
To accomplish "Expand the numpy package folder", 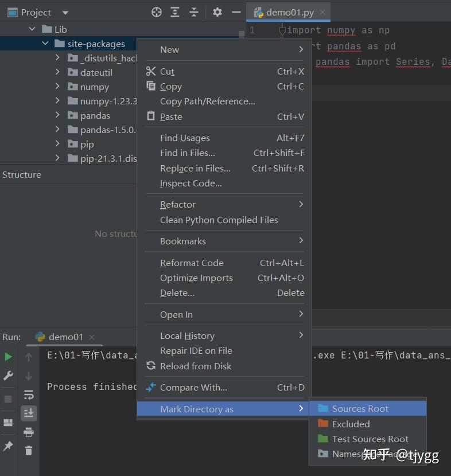I will coord(57,86).
